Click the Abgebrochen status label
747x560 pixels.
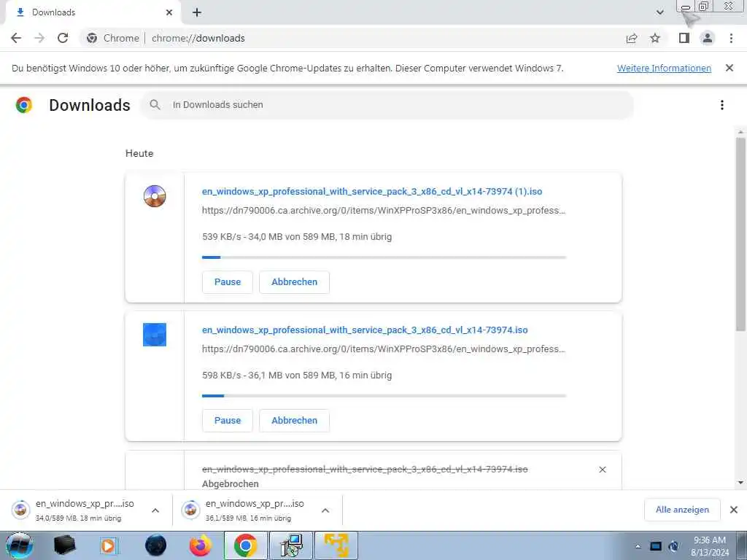pos(230,484)
